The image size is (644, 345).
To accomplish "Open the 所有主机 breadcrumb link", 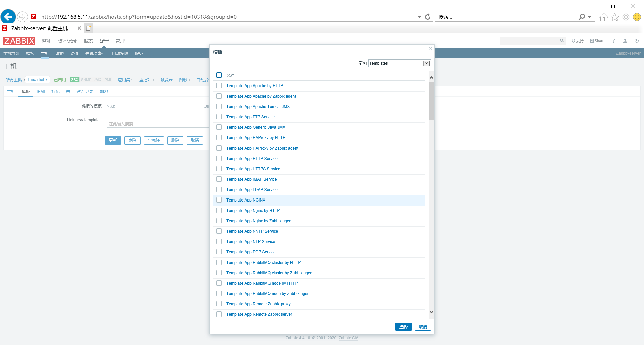I will (13, 80).
